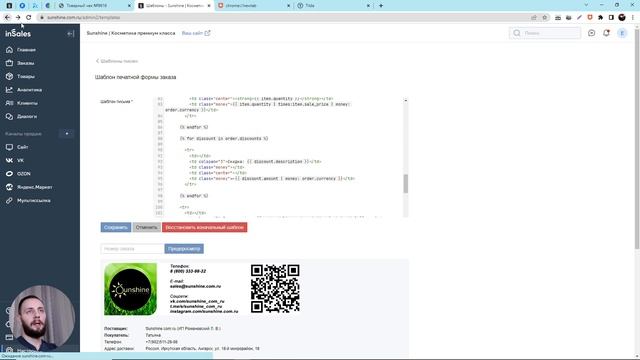Click the red Восстановить изначальный шаблон button
This screenshot has width=640, height=360.
(204, 227)
